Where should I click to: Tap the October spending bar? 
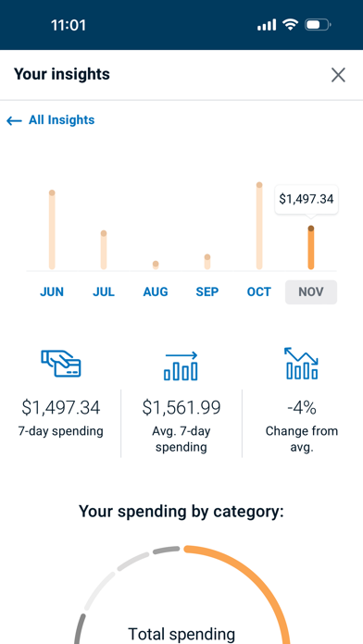259,226
